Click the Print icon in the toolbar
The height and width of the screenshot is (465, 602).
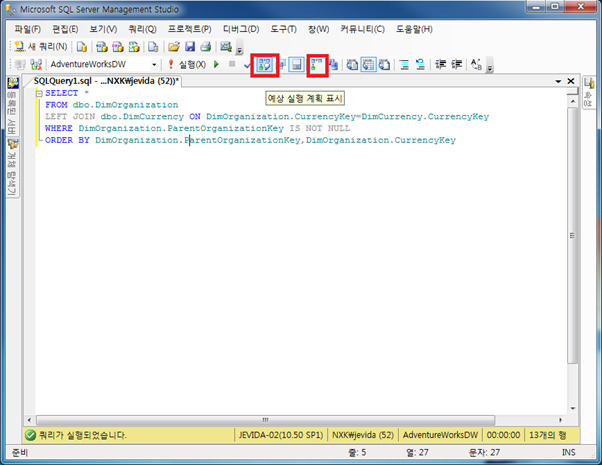(206, 47)
